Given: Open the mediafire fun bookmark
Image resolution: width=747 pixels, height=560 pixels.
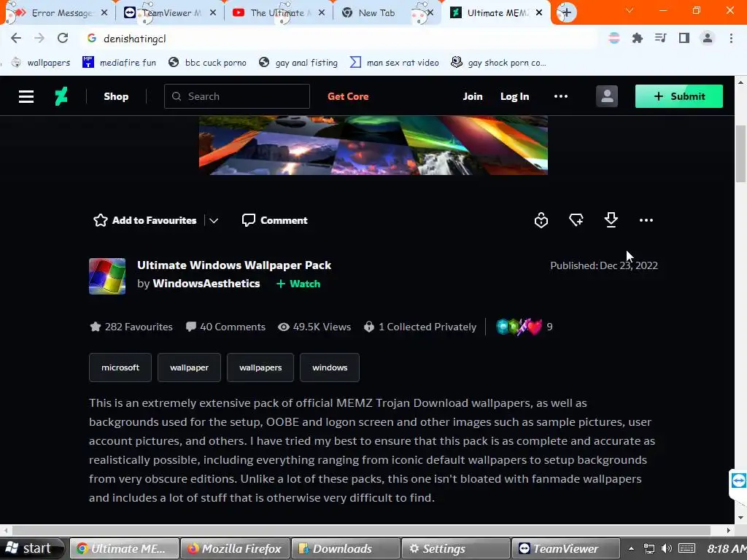Looking at the screenshot, I should (x=119, y=63).
